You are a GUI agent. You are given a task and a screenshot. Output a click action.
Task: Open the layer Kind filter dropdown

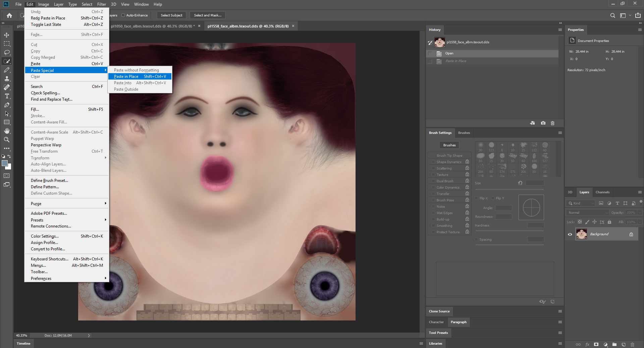click(x=581, y=203)
